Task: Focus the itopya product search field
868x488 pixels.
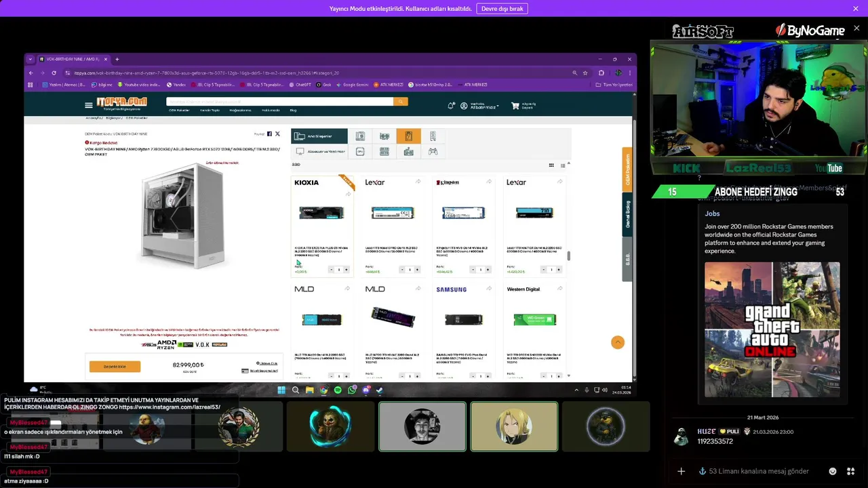Action: coord(279,102)
